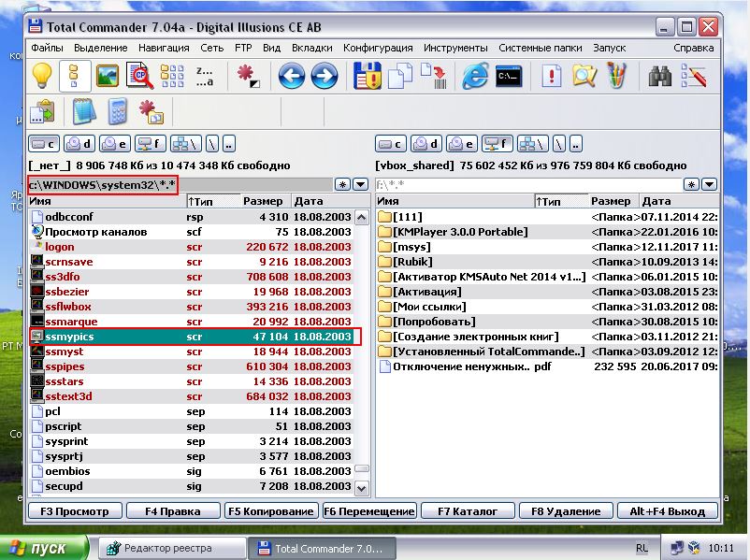Launch the Internet Explorer toolbar icon
750x560 pixels.
tap(475, 76)
